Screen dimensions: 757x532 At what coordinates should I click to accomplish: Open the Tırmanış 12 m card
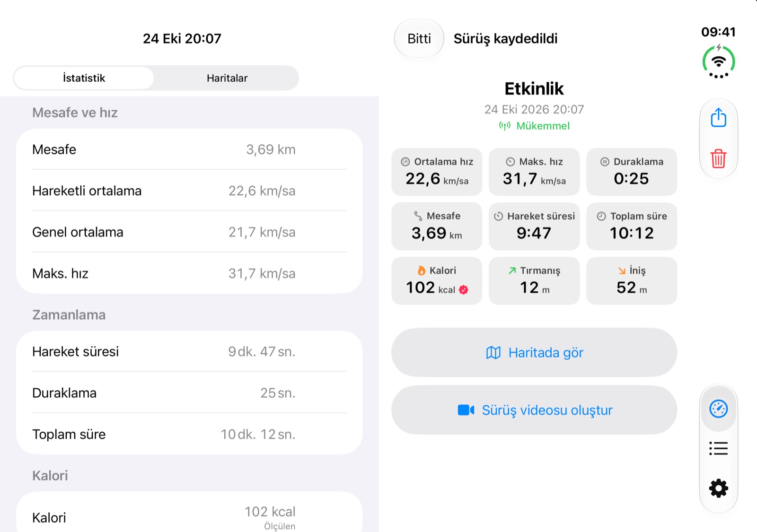click(x=534, y=280)
